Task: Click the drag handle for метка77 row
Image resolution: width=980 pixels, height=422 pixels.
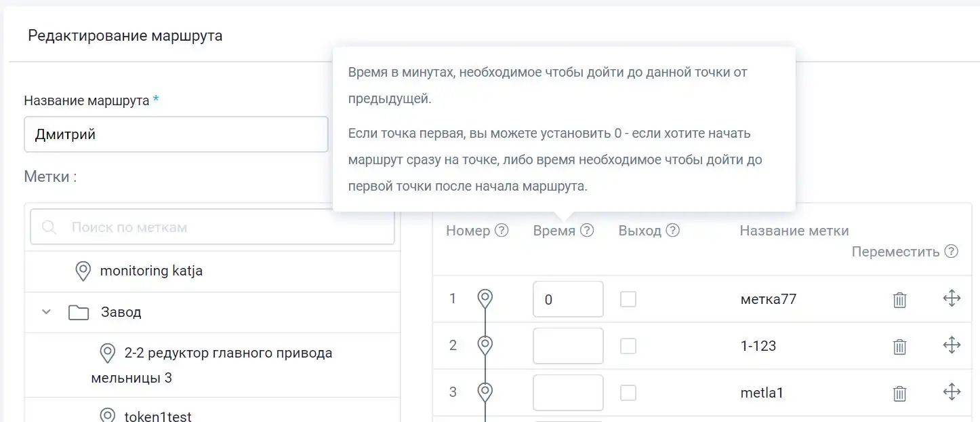Action: tap(952, 298)
